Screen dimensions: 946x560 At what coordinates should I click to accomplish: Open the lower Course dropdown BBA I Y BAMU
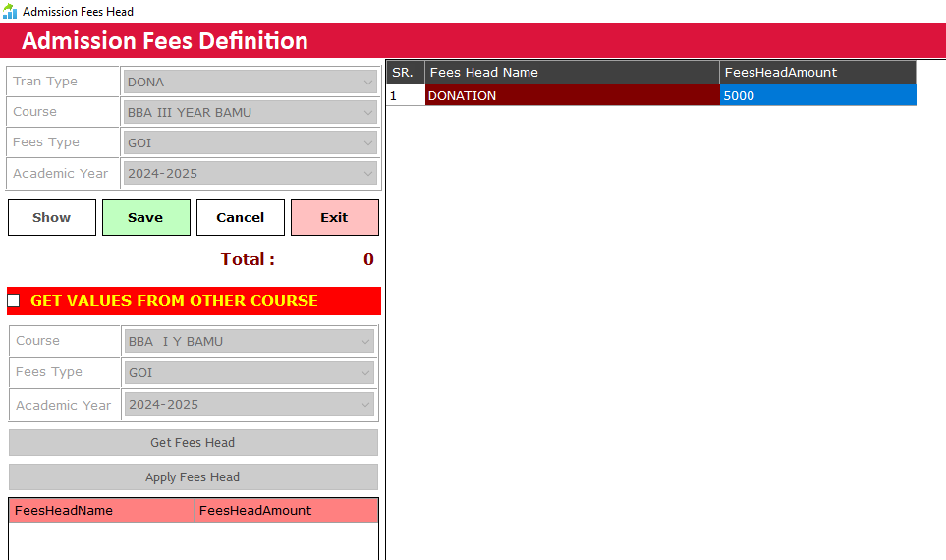pyautogui.click(x=250, y=341)
